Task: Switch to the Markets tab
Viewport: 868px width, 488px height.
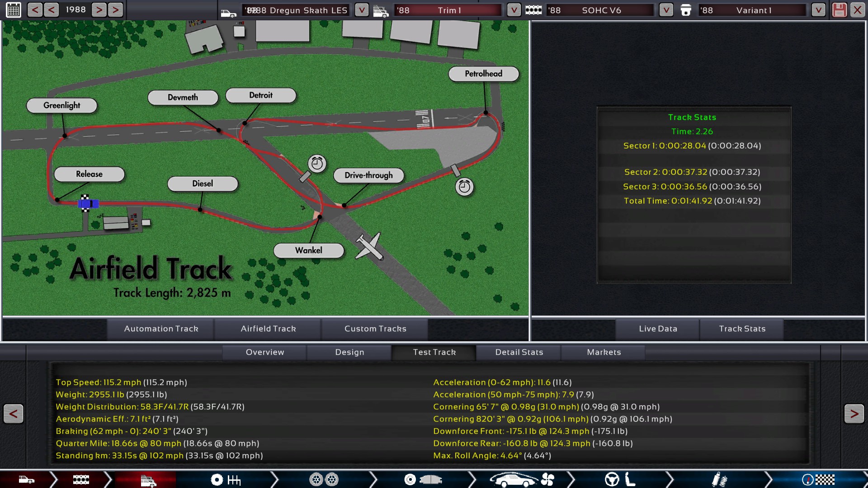Action: point(604,352)
